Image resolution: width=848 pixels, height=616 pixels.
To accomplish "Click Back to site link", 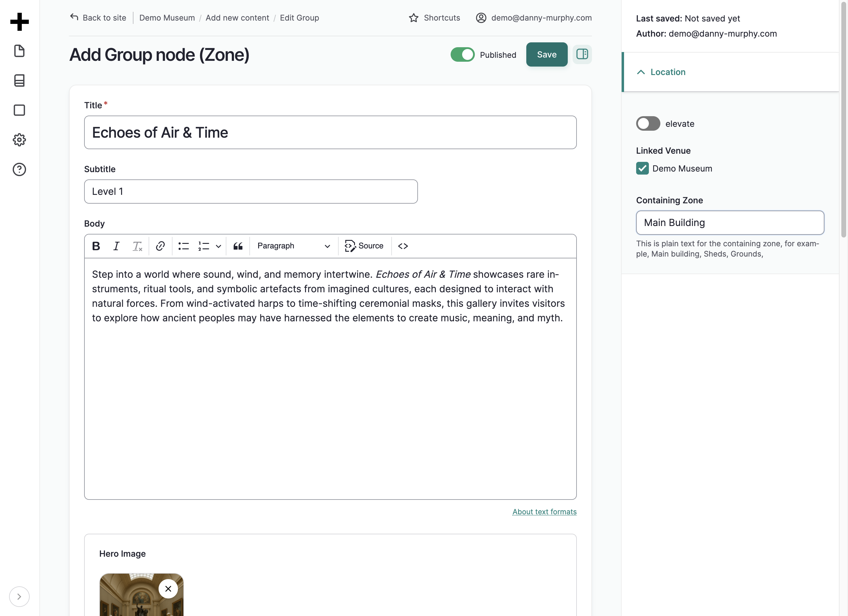I will tap(98, 18).
